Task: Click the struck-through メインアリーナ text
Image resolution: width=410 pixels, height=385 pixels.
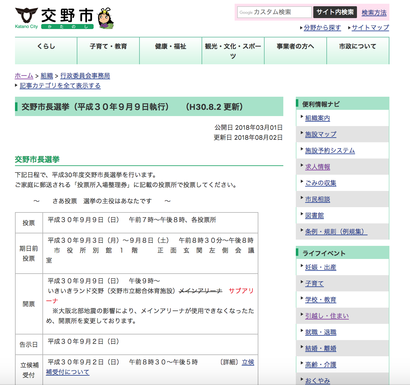Action: coord(201,291)
